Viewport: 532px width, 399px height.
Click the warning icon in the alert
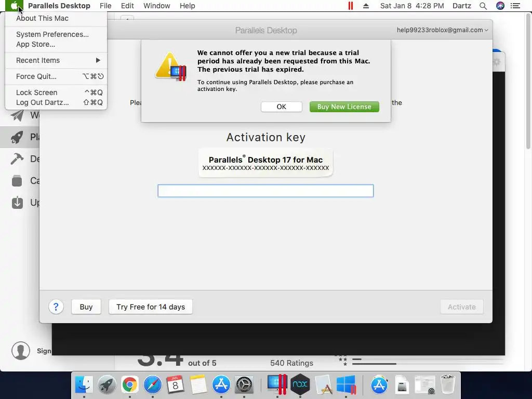pos(170,66)
